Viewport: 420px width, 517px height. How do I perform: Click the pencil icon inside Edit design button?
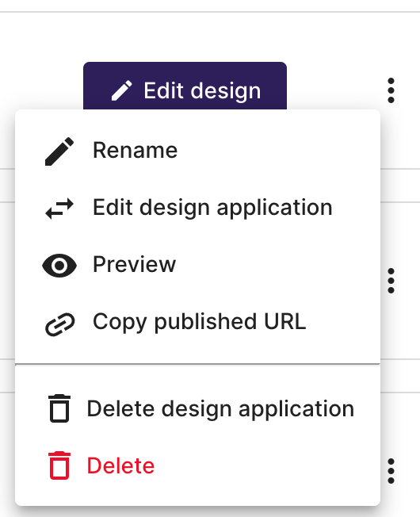(121, 90)
